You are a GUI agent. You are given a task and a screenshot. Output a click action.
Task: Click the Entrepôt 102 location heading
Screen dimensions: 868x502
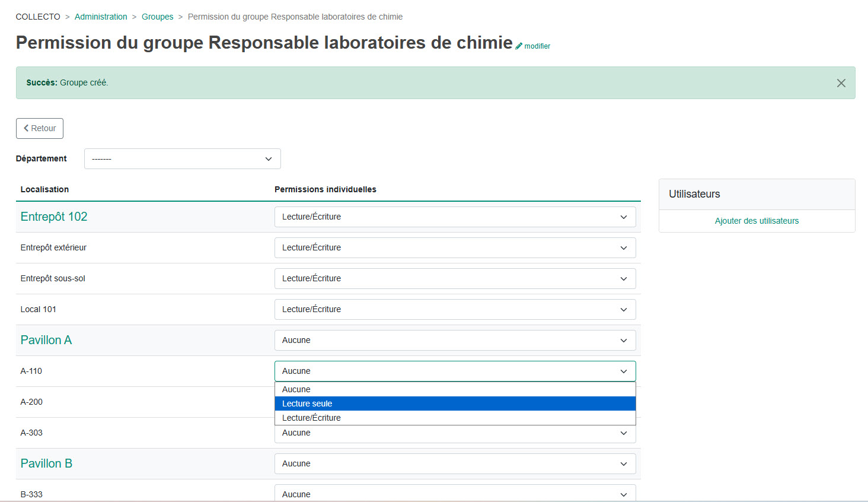coord(54,217)
